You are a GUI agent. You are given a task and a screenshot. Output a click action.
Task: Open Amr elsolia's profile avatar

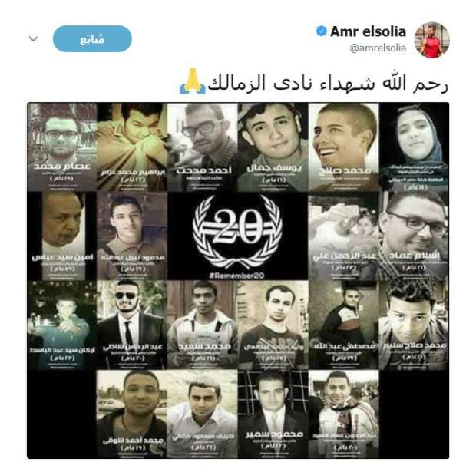(431, 40)
